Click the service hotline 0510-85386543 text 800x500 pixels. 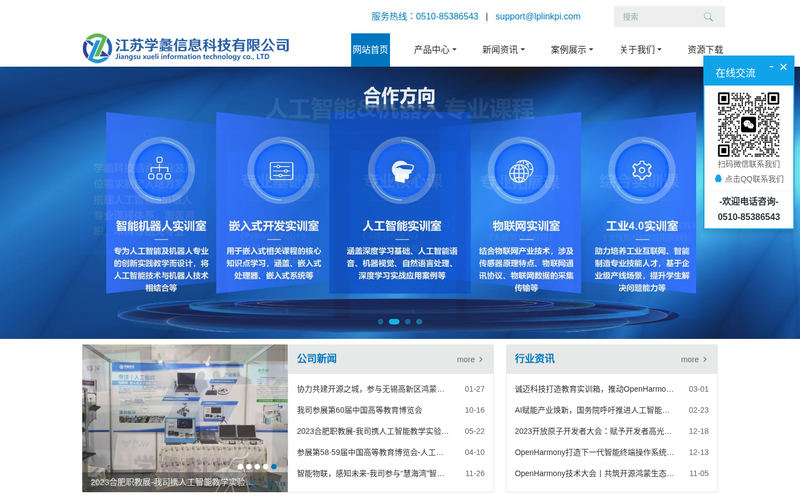(425, 16)
